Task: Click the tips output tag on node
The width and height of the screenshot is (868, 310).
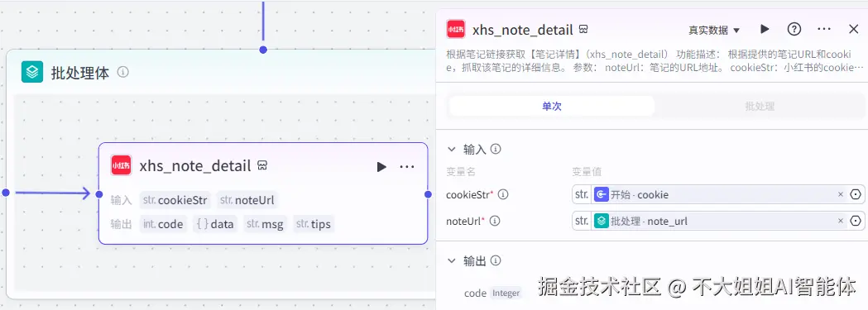Action: point(314,224)
